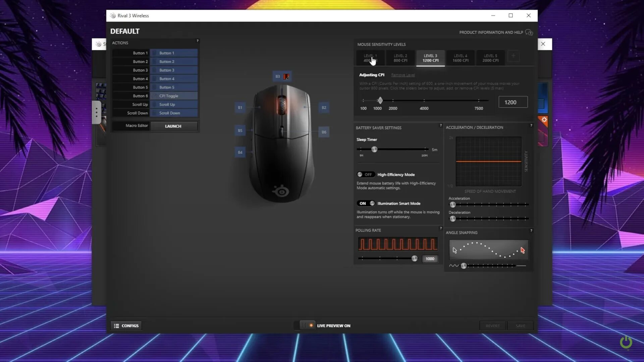Screen dimensions: 644x362
Task: Click the Sleep Timer slider handle
Action: (x=374, y=149)
